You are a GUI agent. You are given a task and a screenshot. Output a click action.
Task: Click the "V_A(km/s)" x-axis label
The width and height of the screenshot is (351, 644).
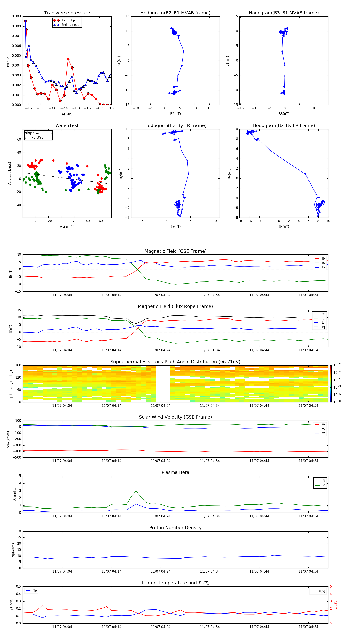(x=67, y=227)
